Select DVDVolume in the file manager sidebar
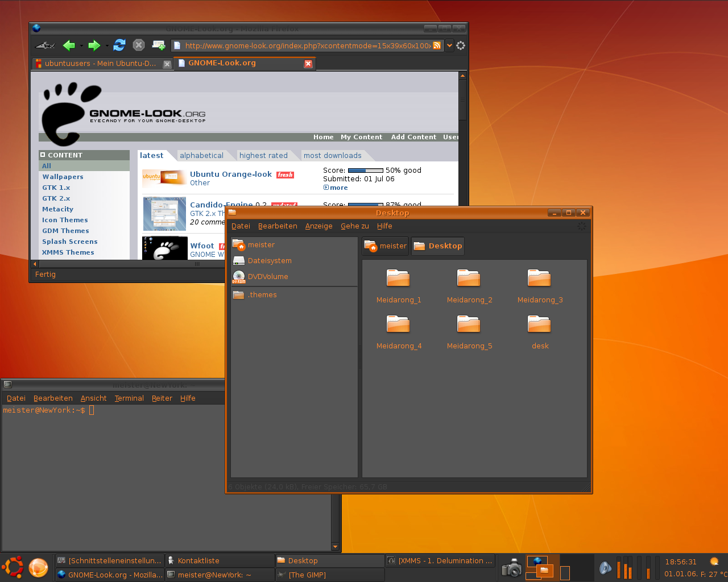 pos(294,277)
